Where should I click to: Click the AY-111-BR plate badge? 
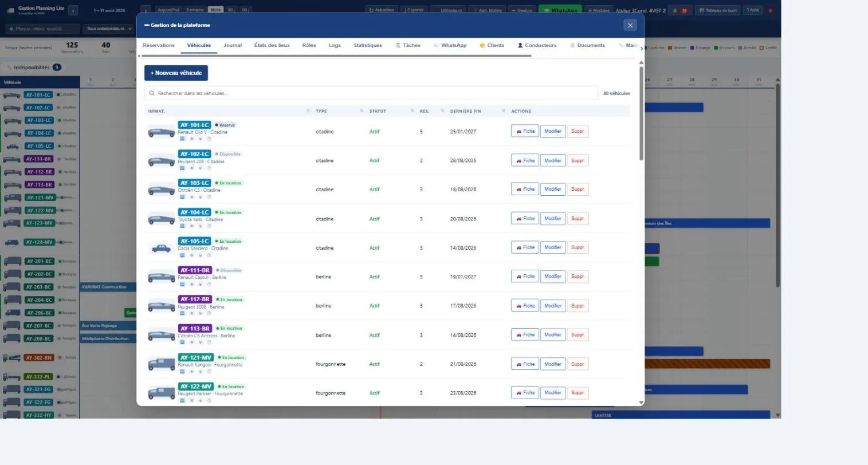195,270
